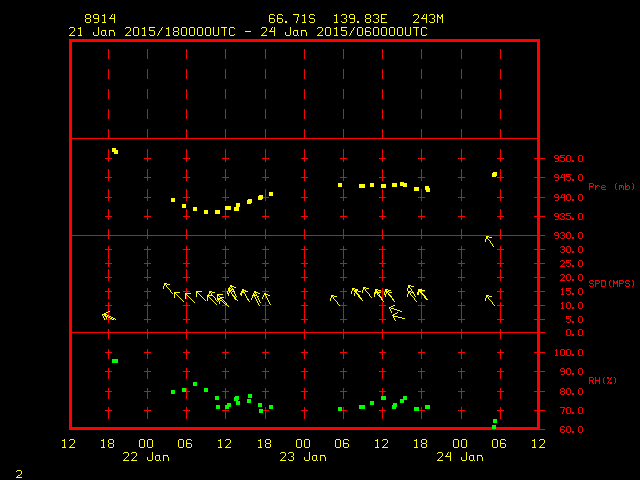Viewport: 640px width, 480px height.
Task: Select the 23 Jan date label
Action: tap(303, 457)
